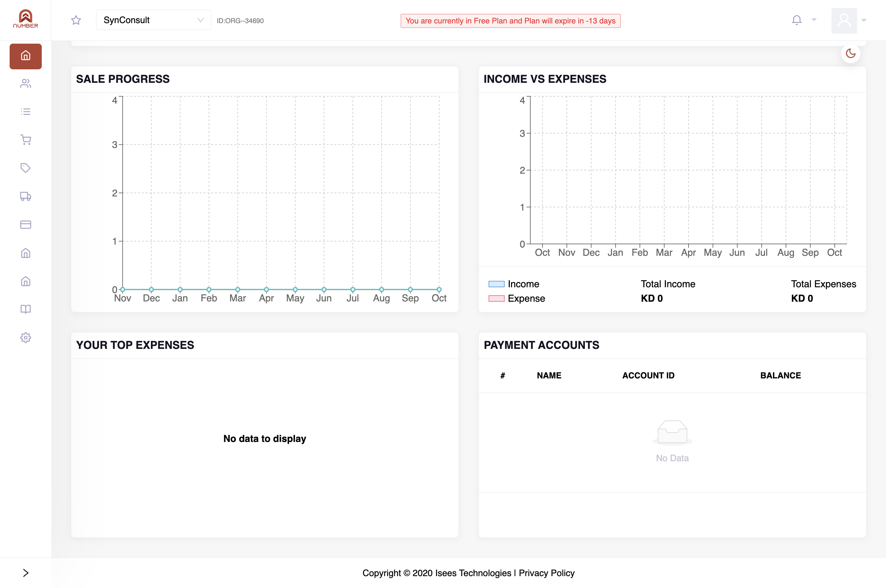Image resolution: width=886 pixels, height=588 pixels.
Task: Click the user profile avatar
Action: click(x=844, y=21)
